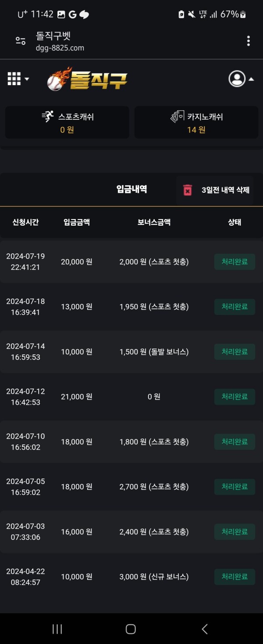
Task: Tap the site settings icon near URL
Action: click(21, 41)
